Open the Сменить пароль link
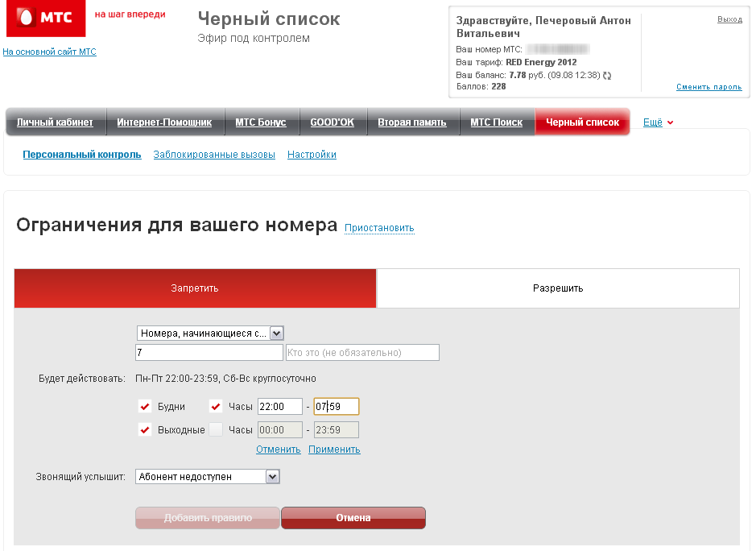This screenshot has height=551, width=756. (708, 87)
